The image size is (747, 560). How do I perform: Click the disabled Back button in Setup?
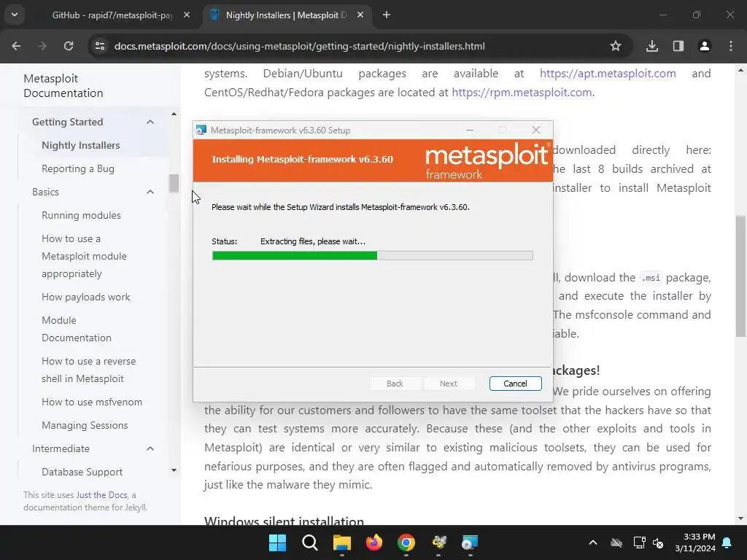coord(395,384)
